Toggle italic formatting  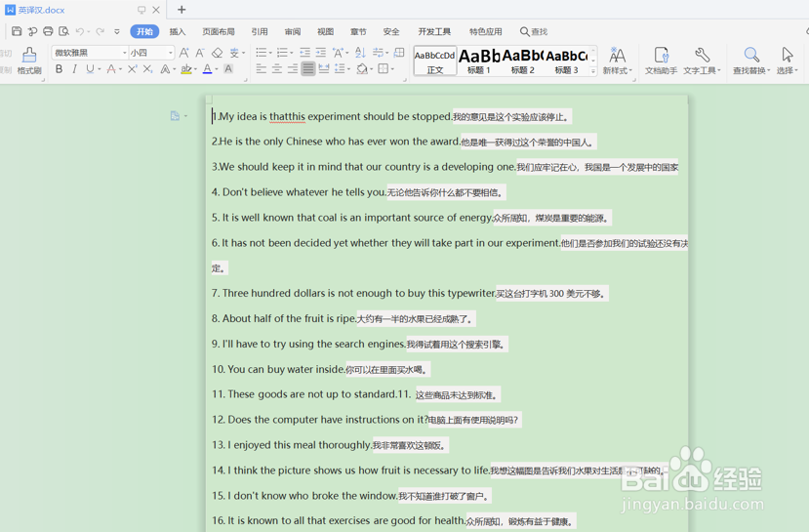tap(75, 69)
